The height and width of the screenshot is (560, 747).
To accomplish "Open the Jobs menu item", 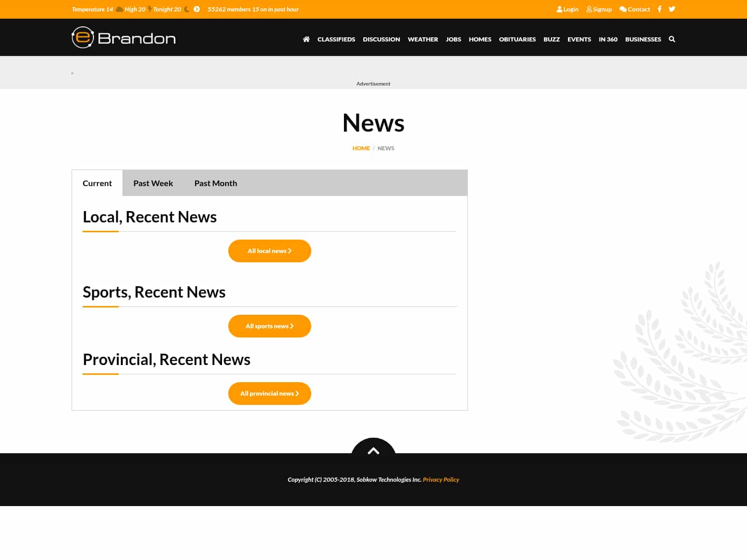I will 453,39.
